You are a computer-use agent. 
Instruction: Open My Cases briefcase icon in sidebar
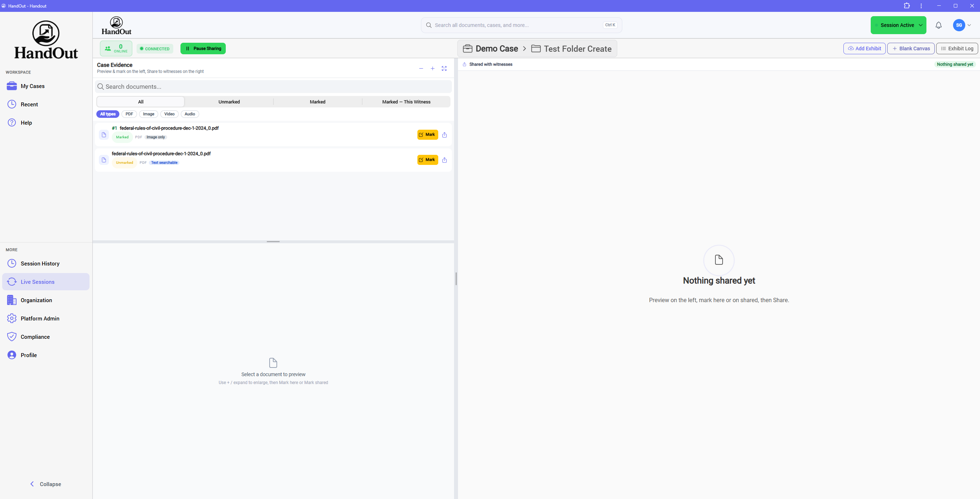click(x=12, y=86)
